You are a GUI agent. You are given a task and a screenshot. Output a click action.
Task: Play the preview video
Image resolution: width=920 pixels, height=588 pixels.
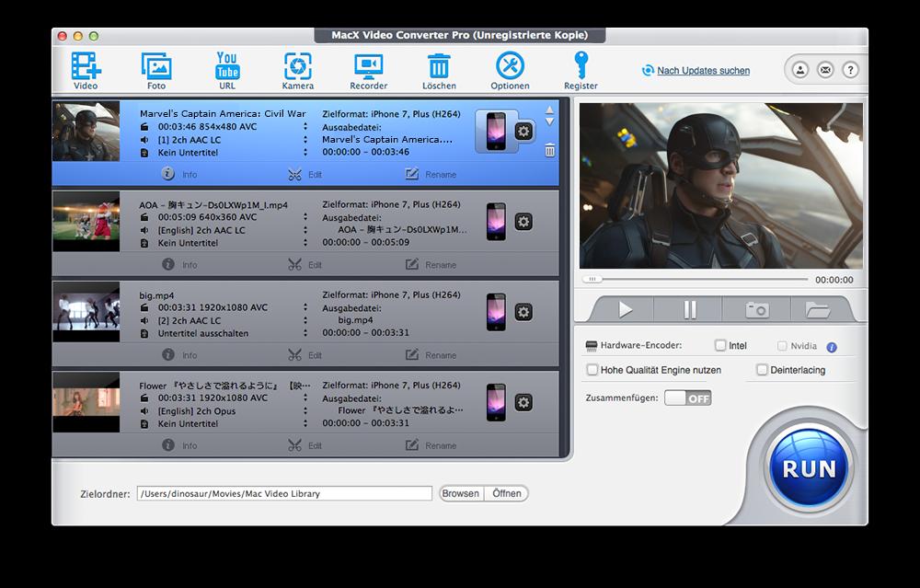coord(626,309)
